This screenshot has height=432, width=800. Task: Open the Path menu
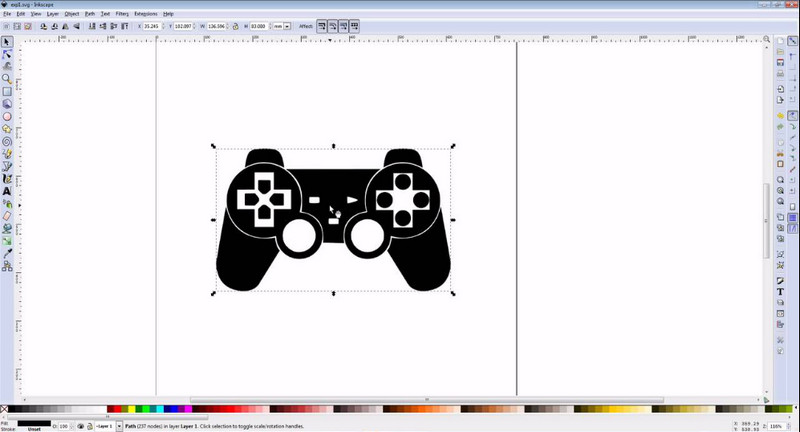90,14
